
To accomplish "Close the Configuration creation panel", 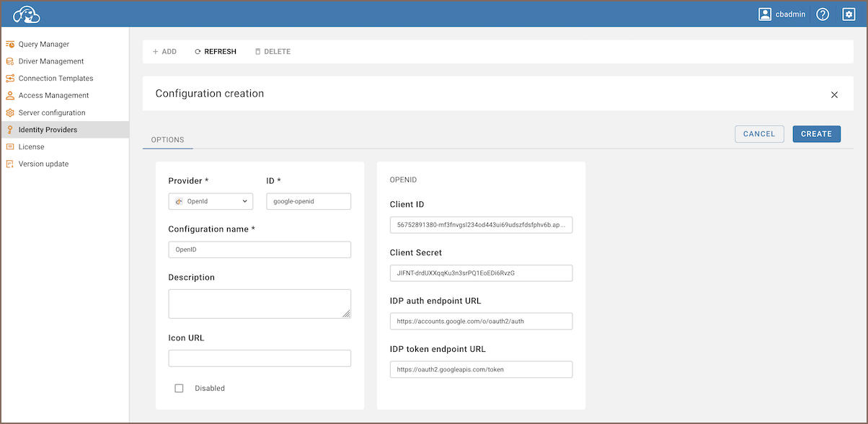I will click(834, 94).
